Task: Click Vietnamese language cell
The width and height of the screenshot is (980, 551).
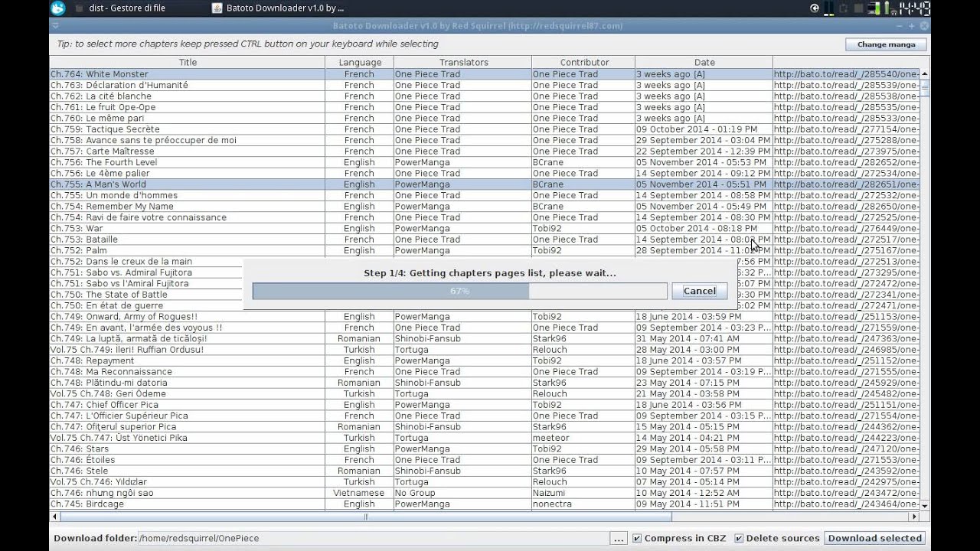Action: pyautogui.click(x=359, y=493)
